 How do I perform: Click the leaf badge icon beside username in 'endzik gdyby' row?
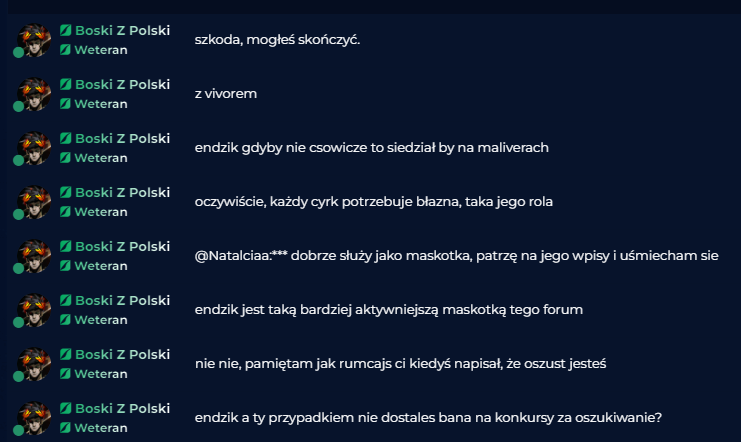pos(66,138)
